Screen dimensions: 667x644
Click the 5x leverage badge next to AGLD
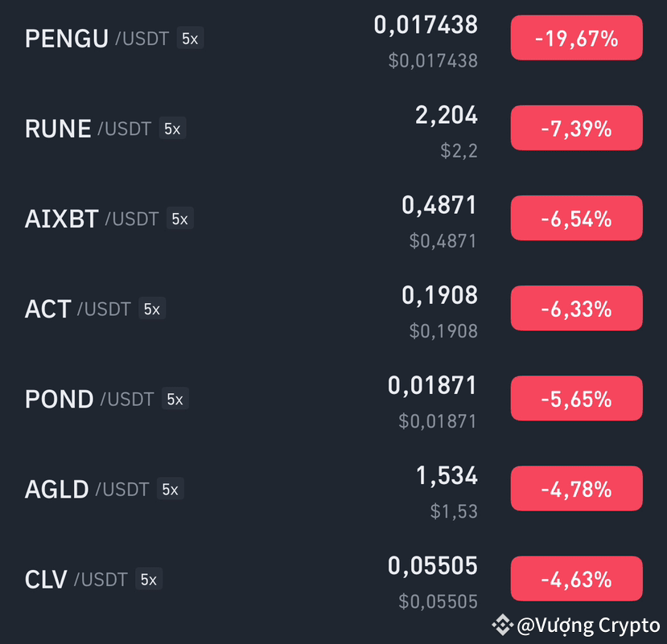(170, 489)
